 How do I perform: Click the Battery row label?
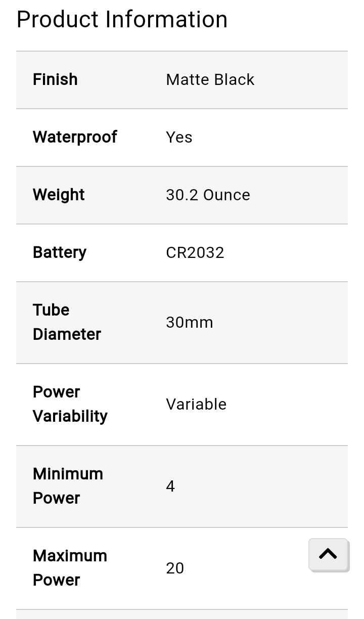point(60,252)
